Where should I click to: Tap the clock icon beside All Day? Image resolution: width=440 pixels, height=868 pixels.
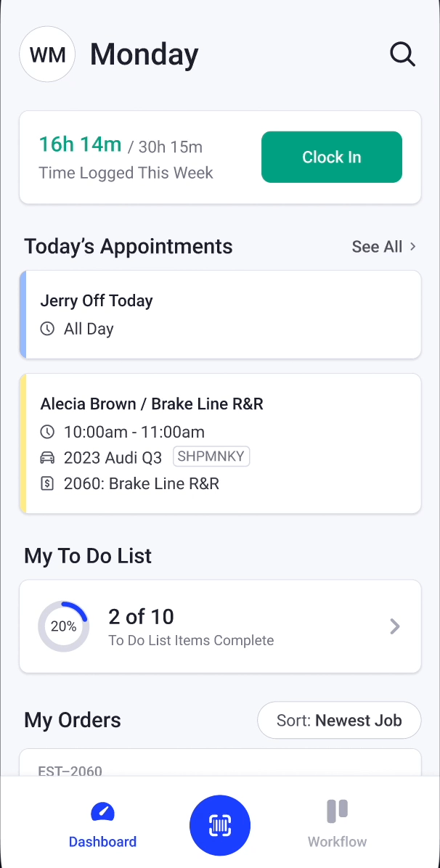point(47,329)
